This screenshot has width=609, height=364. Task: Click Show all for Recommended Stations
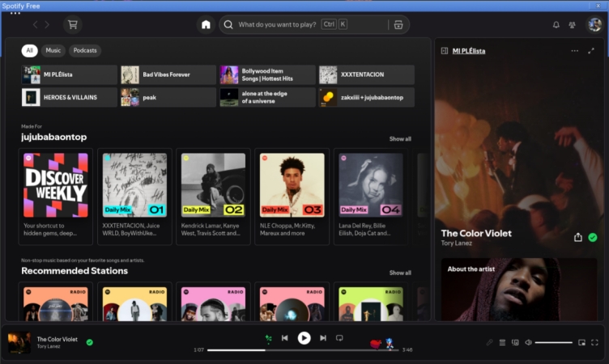point(400,273)
